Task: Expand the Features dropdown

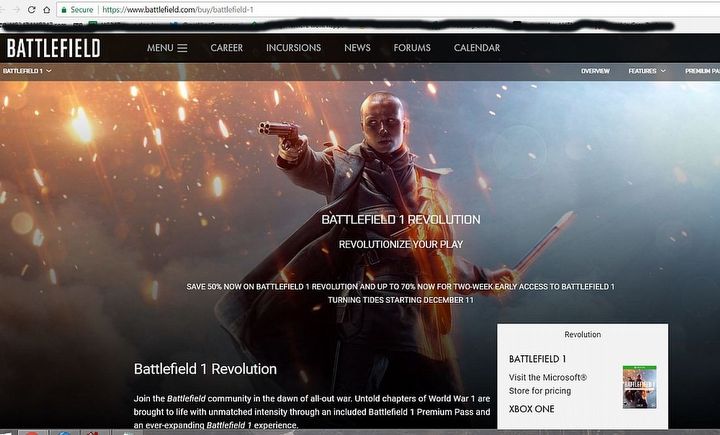Action: coord(647,71)
